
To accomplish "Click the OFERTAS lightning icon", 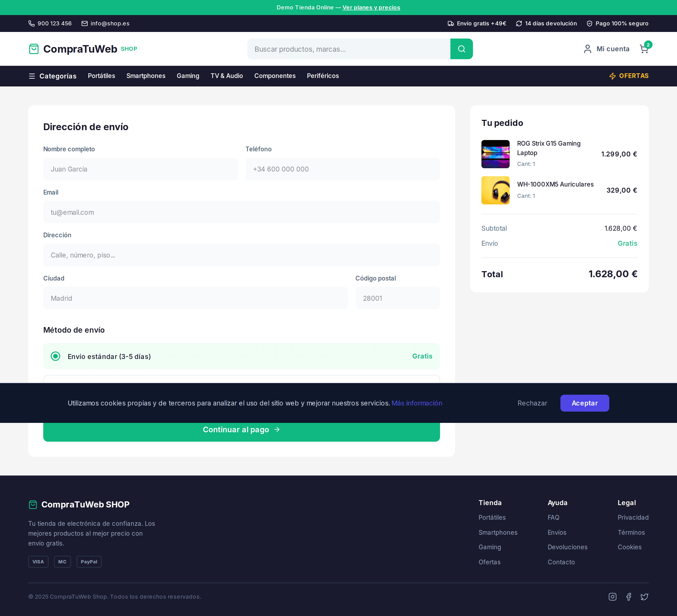I will pyautogui.click(x=613, y=76).
